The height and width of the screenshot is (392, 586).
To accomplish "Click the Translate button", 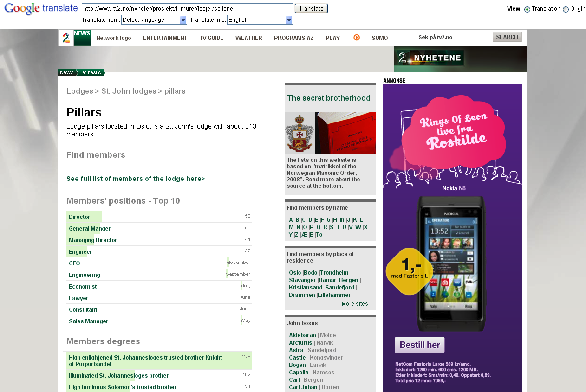I will [x=311, y=8].
